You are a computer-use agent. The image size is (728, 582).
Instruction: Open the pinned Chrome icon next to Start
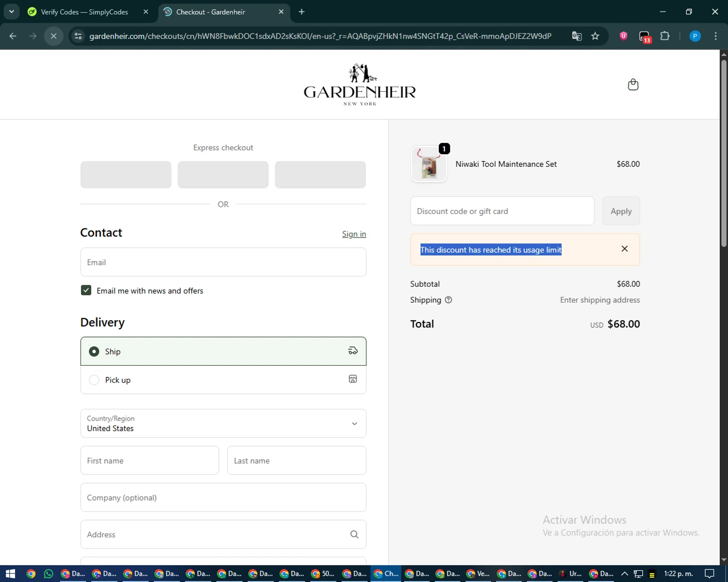pos(31,574)
